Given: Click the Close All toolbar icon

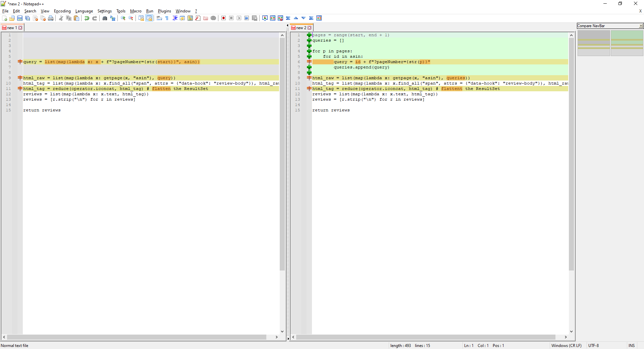Looking at the screenshot, I should [43, 18].
